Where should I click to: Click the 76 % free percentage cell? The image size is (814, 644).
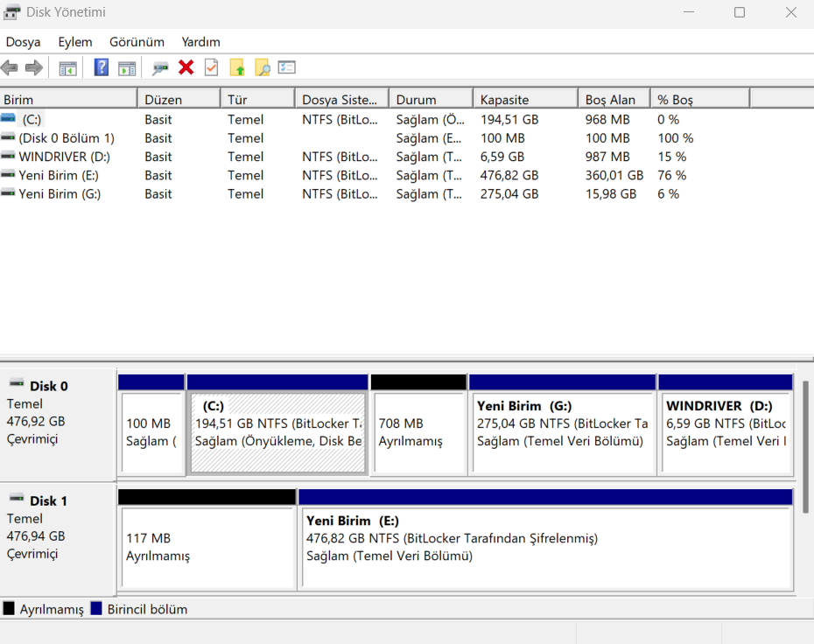pos(671,175)
